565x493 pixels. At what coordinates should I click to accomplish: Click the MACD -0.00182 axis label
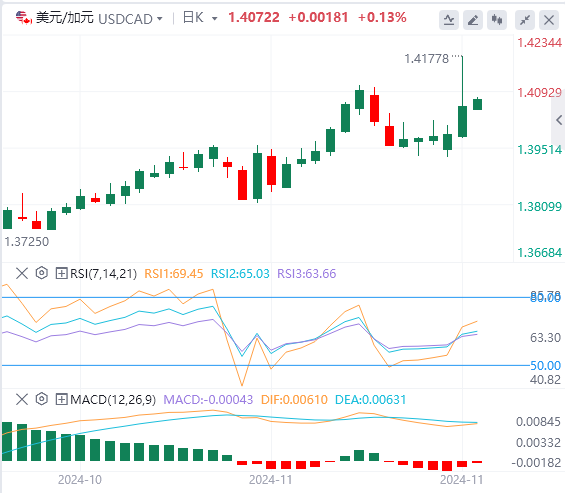(536, 463)
